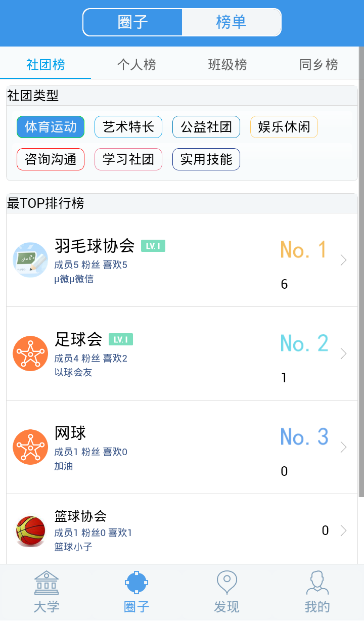Tap the 羽毛球协会 chalkboard avatar
The image size is (364, 622).
click(x=30, y=260)
